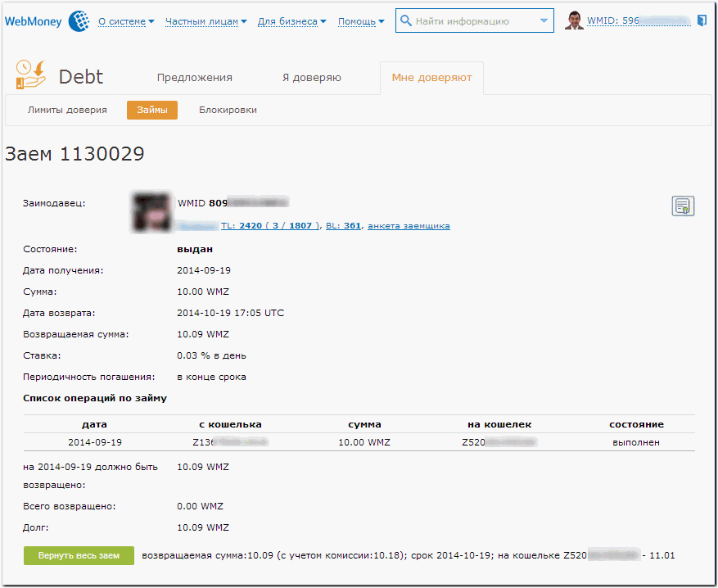Open the search field dropdown arrow
The image size is (718, 588).
coord(544,20)
